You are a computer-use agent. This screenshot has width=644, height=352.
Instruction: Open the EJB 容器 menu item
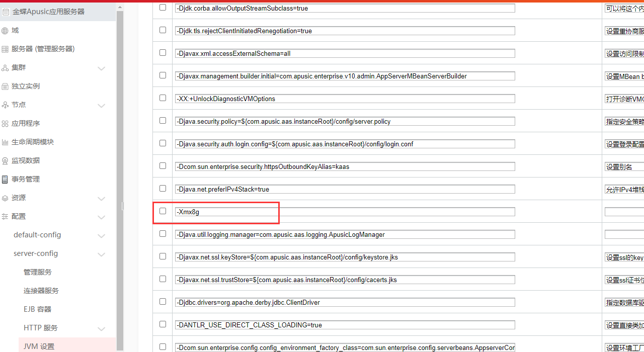coord(37,309)
